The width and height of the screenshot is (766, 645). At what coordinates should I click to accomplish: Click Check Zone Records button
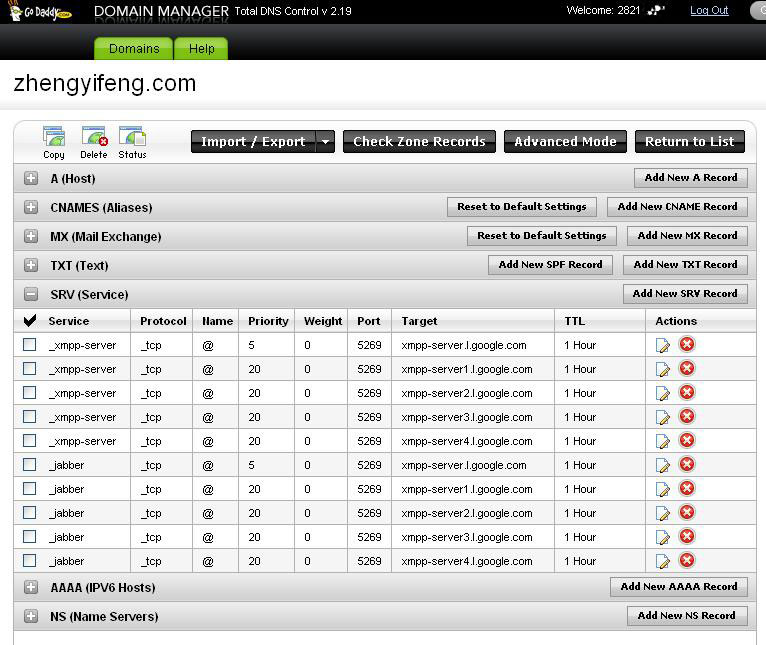click(x=419, y=142)
